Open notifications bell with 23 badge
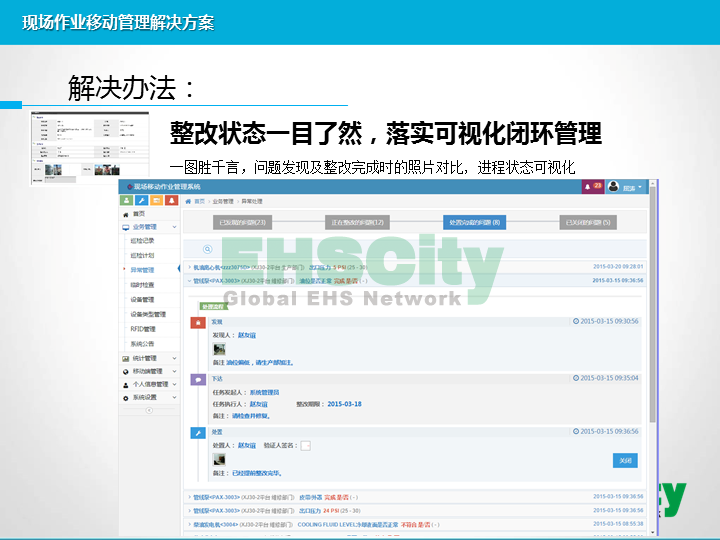Image resolution: width=720 pixels, height=540 pixels. coord(592,186)
